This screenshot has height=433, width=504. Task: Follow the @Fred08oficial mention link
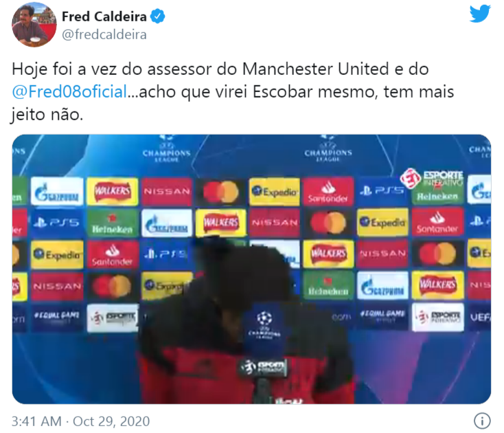(70, 92)
